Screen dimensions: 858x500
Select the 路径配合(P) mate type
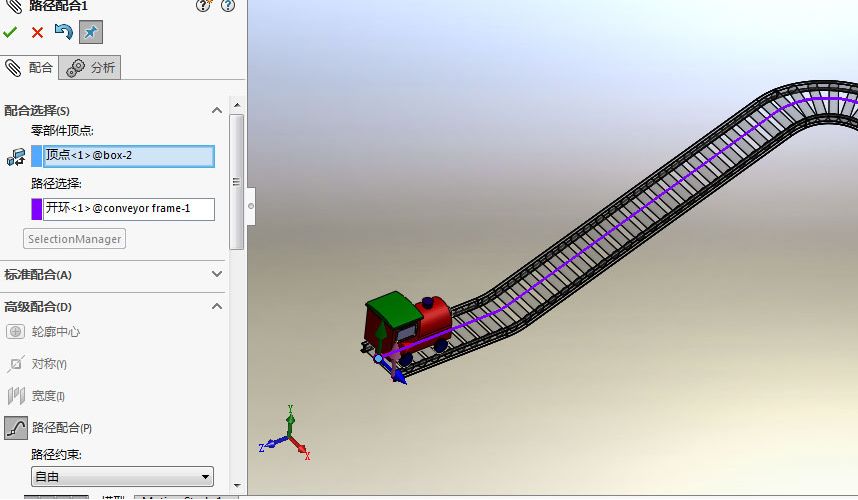pos(48,428)
